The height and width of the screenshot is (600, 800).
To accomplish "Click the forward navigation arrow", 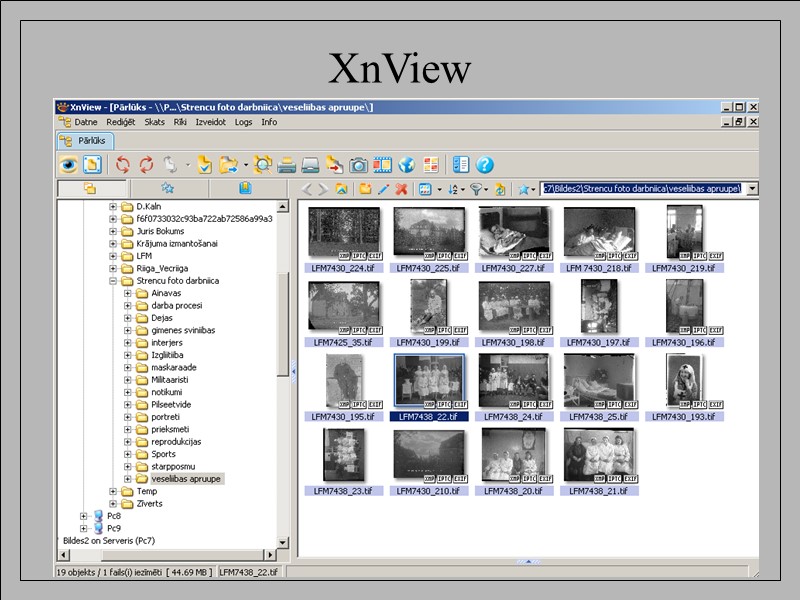I will tap(323, 189).
